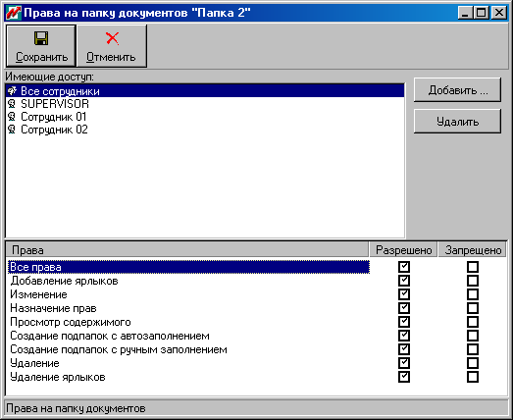Click the Запрещено column header

[473, 250]
